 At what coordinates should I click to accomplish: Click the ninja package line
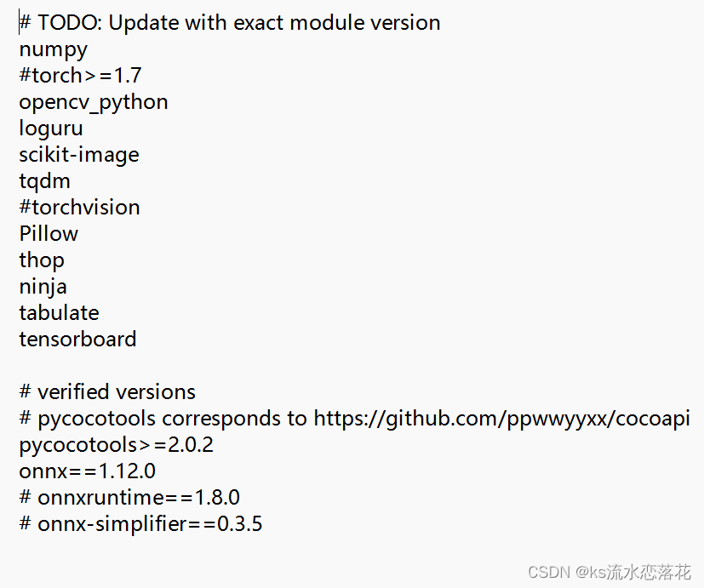coord(43,288)
